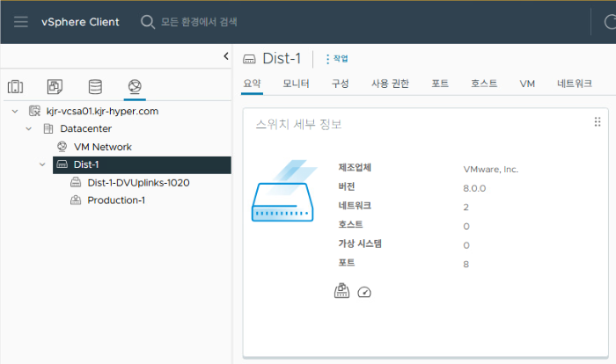
Task: Open the 구성 tab
Action: 340,84
